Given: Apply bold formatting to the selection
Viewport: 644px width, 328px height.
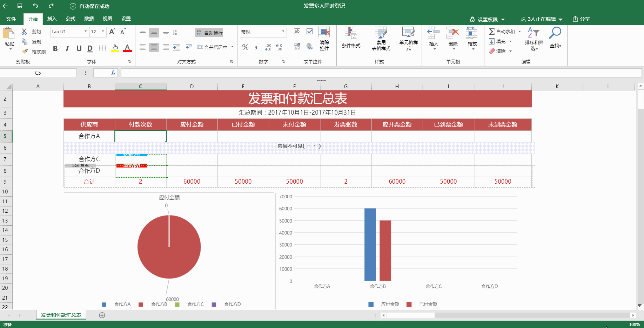Looking at the screenshot, I should coord(55,48).
